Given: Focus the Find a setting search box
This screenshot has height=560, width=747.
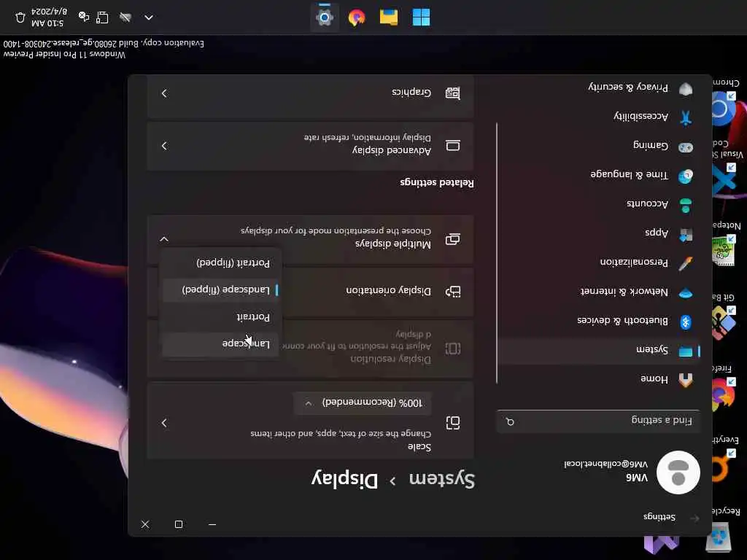Looking at the screenshot, I should click(x=598, y=421).
